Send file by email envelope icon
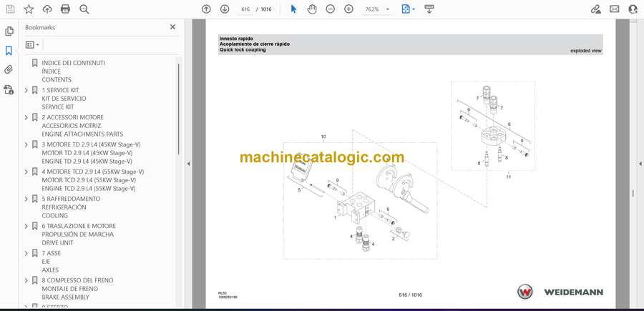Viewport: 644px width, 311px height. (615, 9)
